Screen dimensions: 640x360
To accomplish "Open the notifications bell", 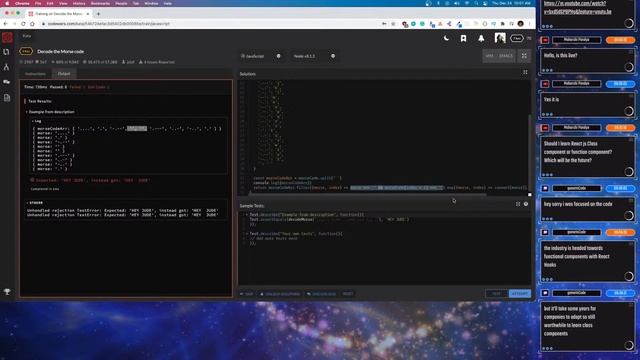I will 481,38.
